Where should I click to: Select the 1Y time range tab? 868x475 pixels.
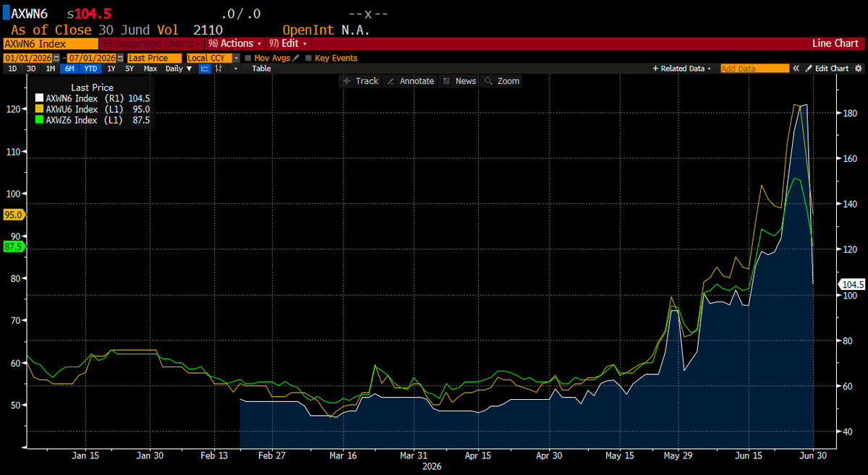(x=111, y=69)
